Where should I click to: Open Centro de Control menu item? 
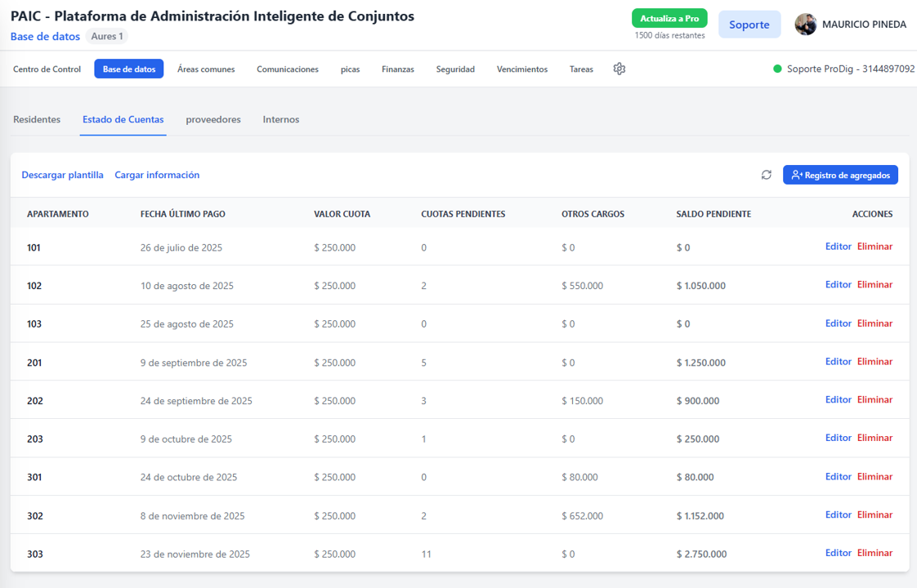pos(47,69)
